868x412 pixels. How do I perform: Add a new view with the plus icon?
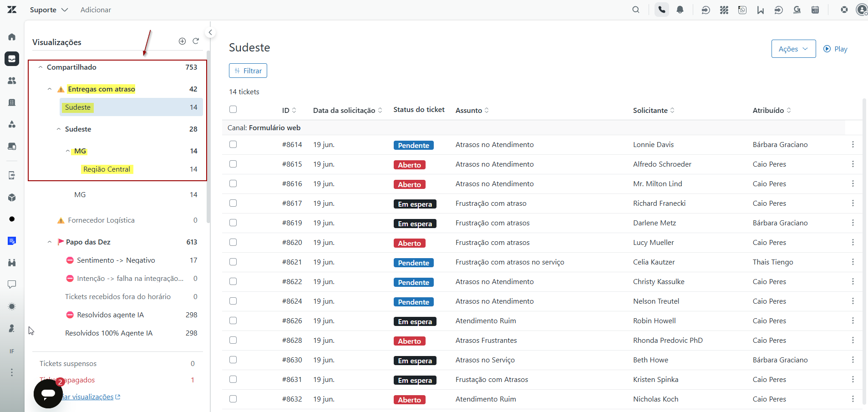[182, 41]
